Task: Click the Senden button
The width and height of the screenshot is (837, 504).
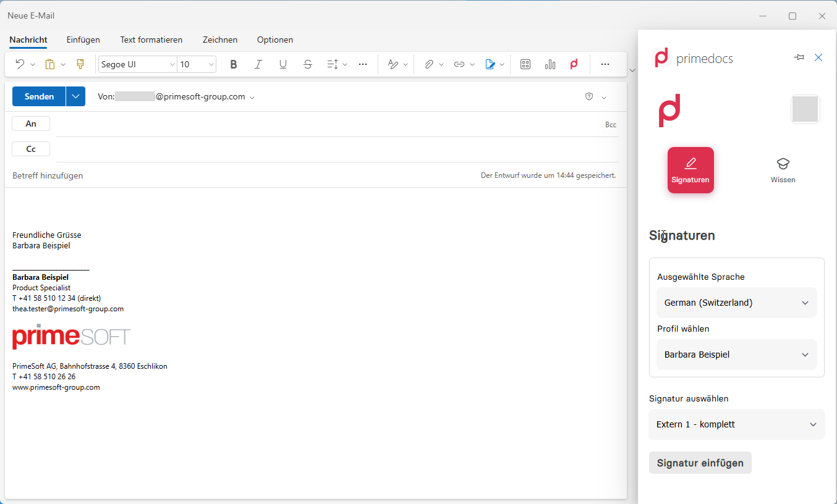Action: coord(39,96)
